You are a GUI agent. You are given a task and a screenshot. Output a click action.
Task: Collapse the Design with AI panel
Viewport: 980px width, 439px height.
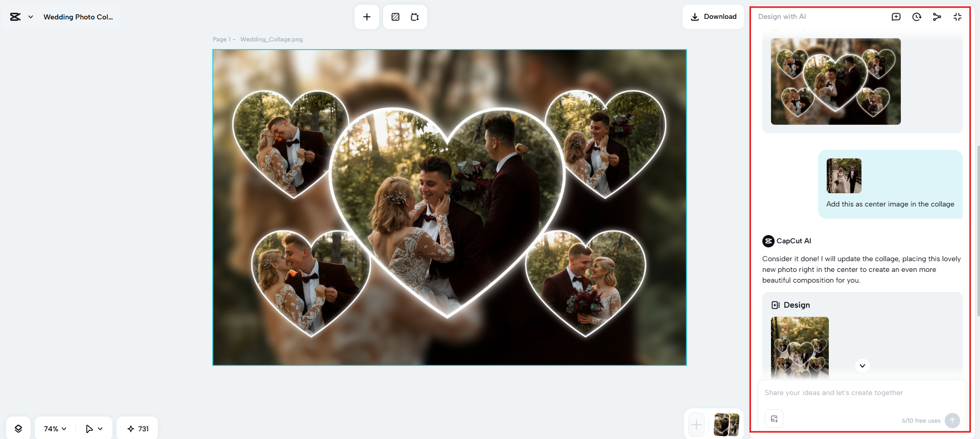coord(957,17)
